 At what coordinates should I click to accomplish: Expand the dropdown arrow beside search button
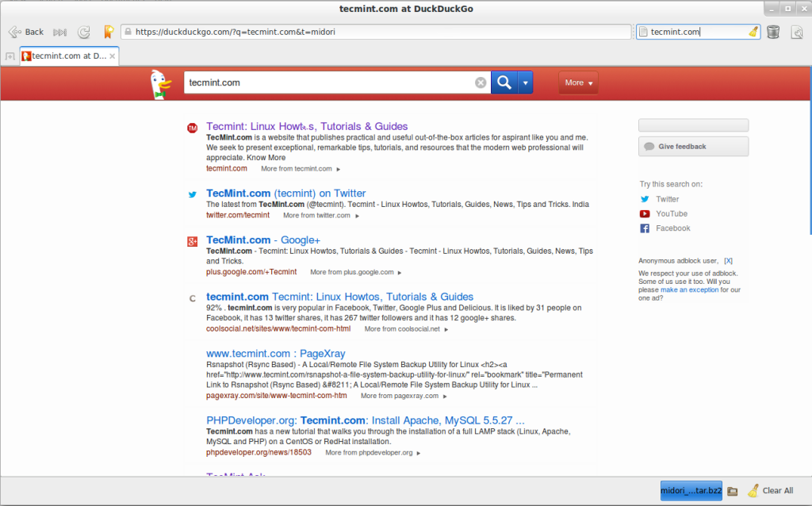point(524,82)
